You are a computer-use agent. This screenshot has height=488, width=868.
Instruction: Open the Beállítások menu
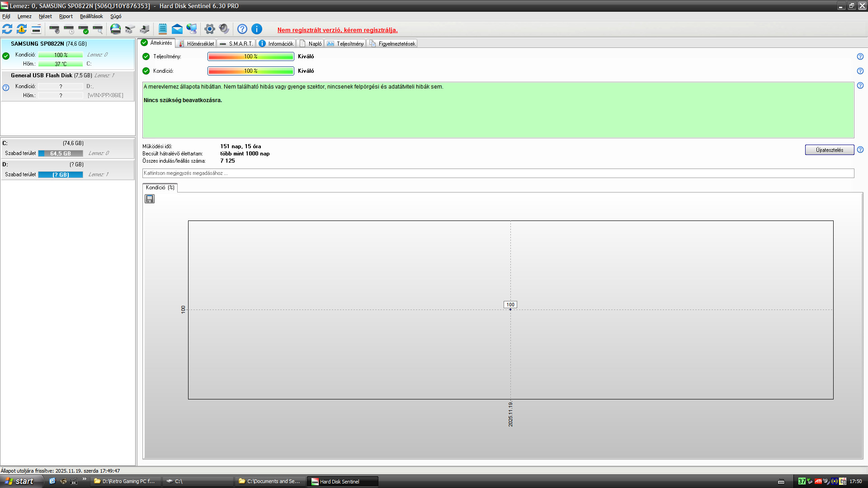91,16
